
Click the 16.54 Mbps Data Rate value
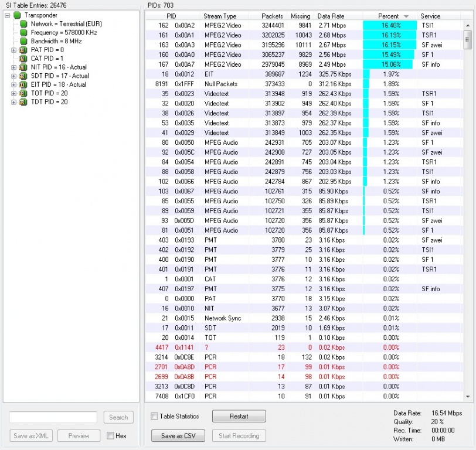click(447, 413)
